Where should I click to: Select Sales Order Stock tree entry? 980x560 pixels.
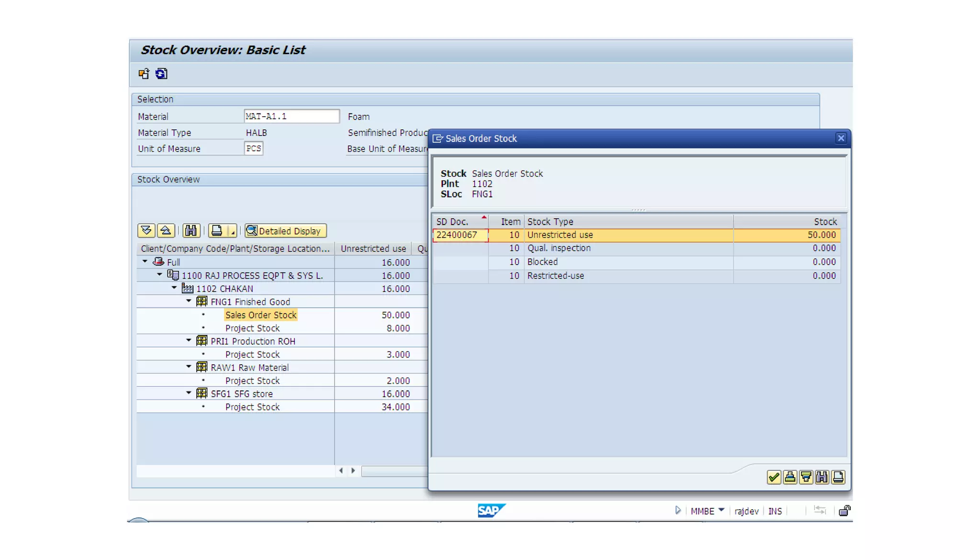[261, 315]
